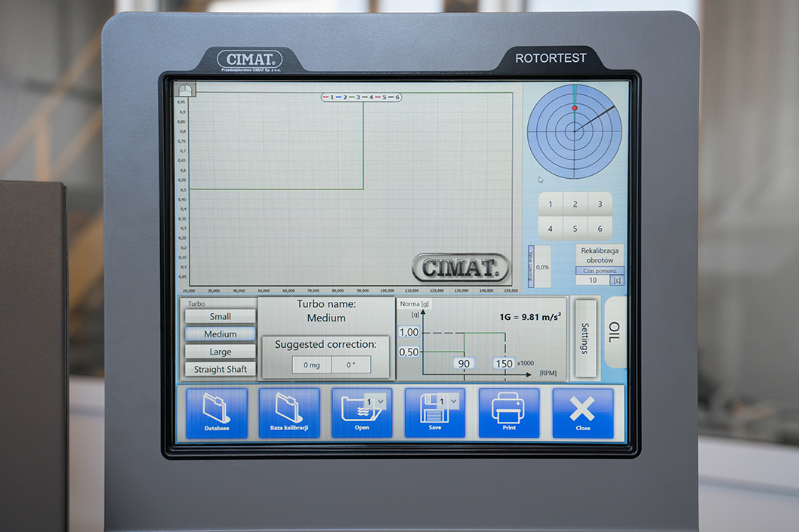Select the Small turbo option

pos(221,316)
